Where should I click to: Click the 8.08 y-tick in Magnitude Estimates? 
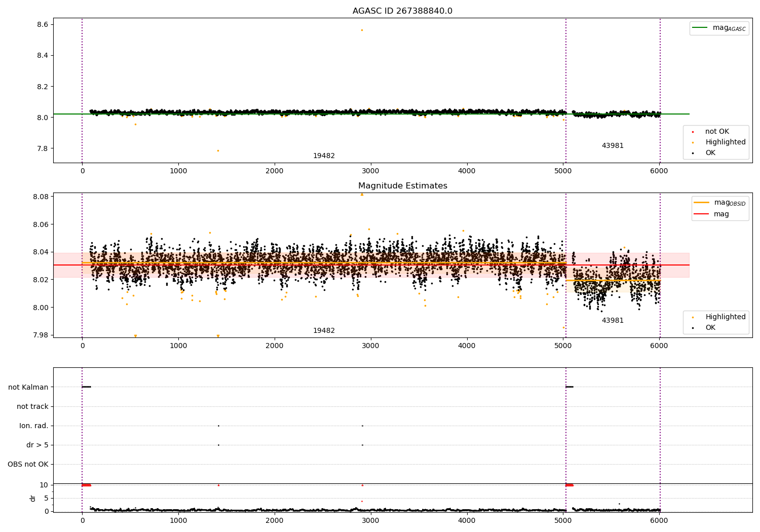41,197
